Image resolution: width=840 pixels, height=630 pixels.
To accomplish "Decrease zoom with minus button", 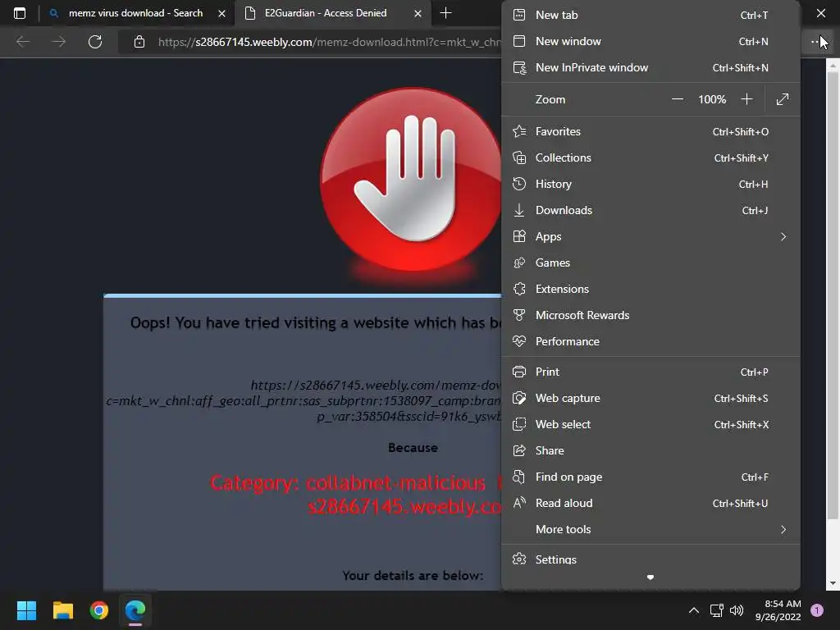I will coord(677,99).
